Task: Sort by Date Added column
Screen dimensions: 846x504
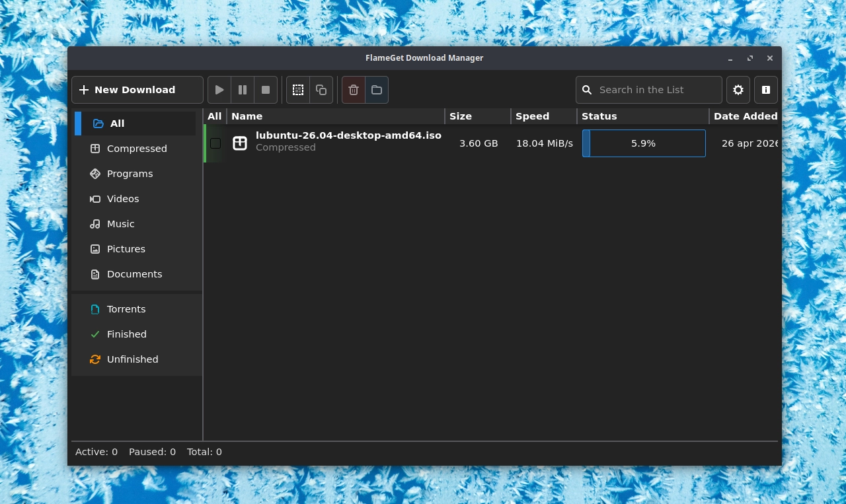Action: 745,116
